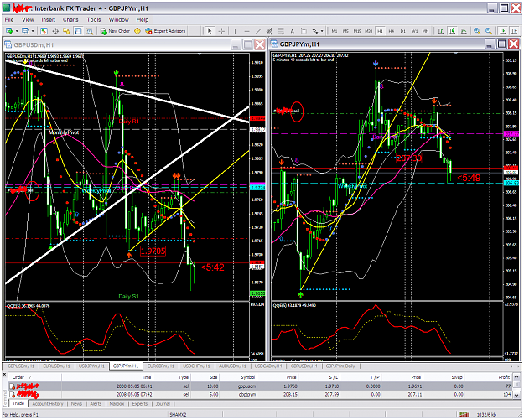Open the Profiles toolbar icon
Viewport: 524px width, 420px height.
[25, 31]
